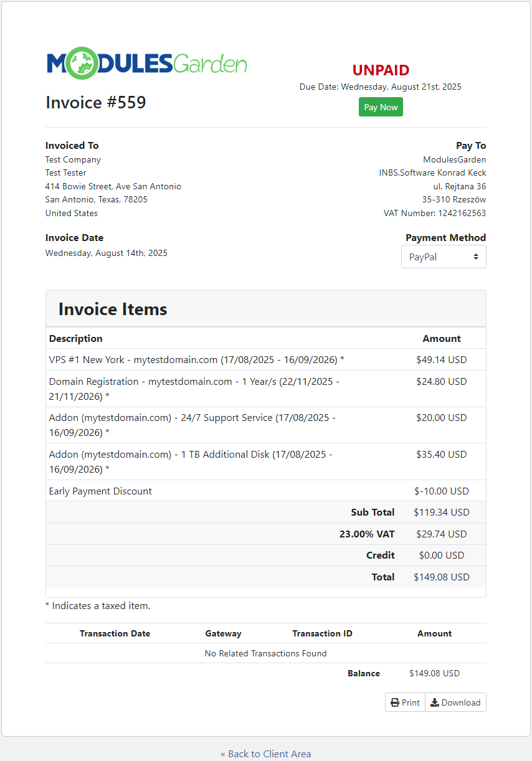Image resolution: width=532 pixels, height=761 pixels.
Task: Click the Transaction Date column header
Action: click(x=115, y=633)
